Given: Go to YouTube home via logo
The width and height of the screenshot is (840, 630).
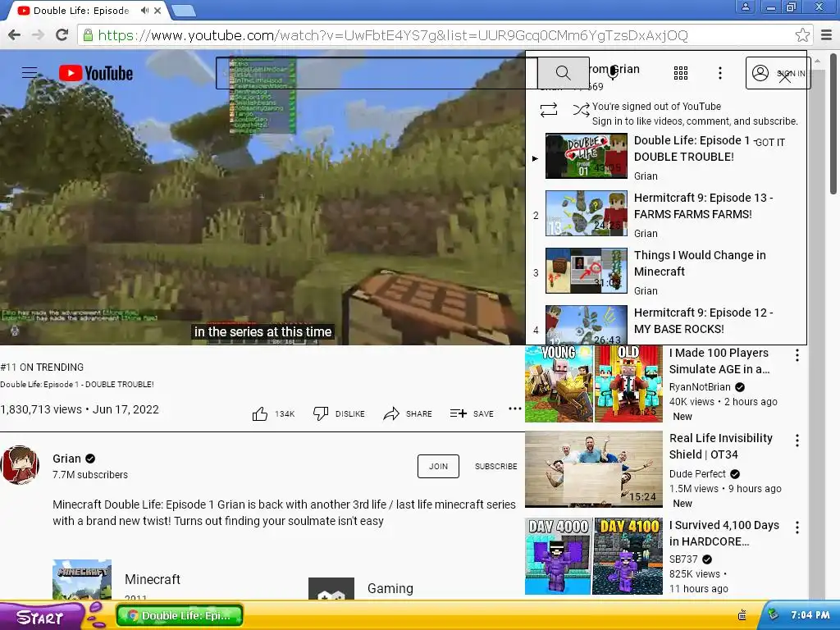Looking at the screenshot, I should click(95, 73).
